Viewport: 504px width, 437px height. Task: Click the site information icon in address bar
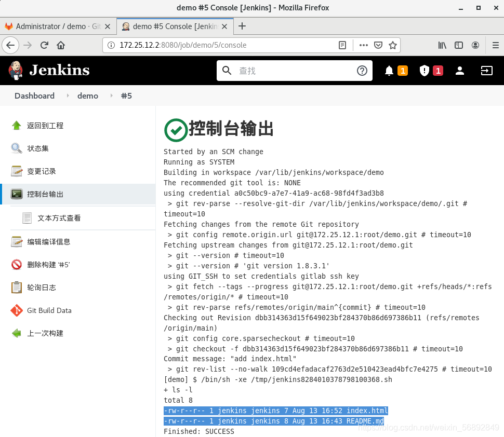(111, 45)
